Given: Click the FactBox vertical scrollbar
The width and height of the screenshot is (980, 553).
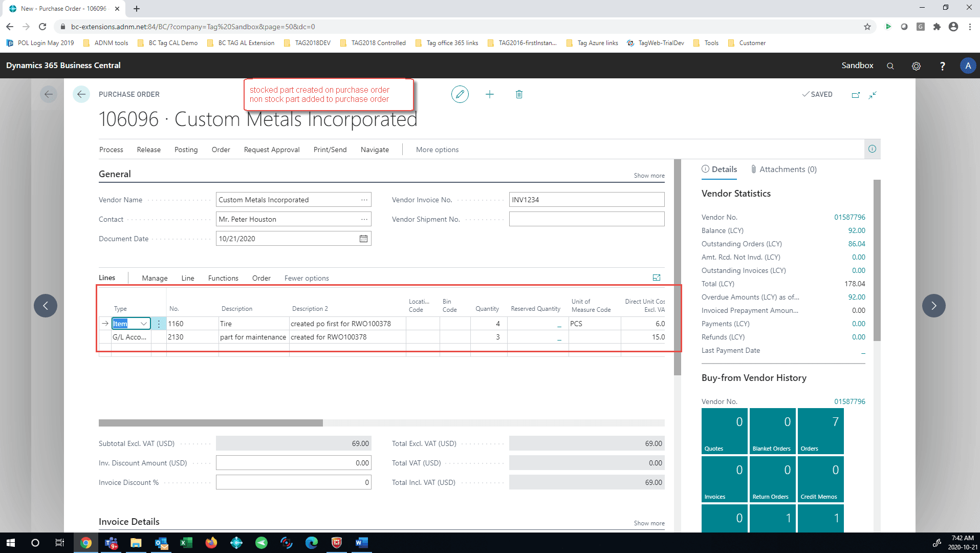Looking at the screenshot, I should tap(877, 260).
